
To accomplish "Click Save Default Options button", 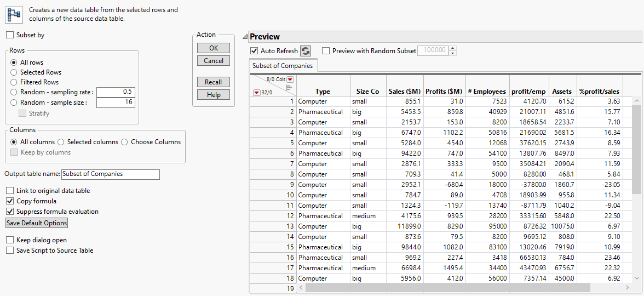I will (x=37, y=223).
